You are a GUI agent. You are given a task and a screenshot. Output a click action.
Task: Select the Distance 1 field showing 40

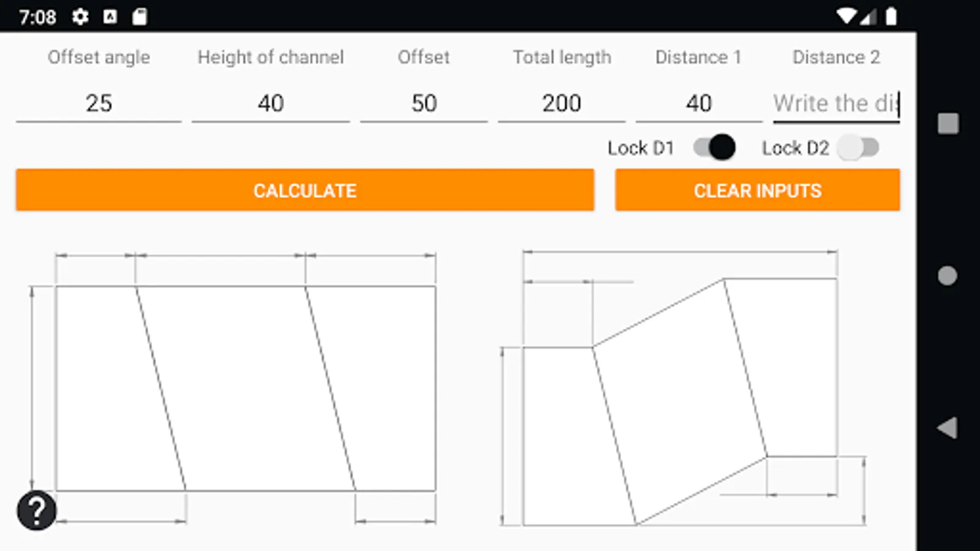click(x=699, y=103)
